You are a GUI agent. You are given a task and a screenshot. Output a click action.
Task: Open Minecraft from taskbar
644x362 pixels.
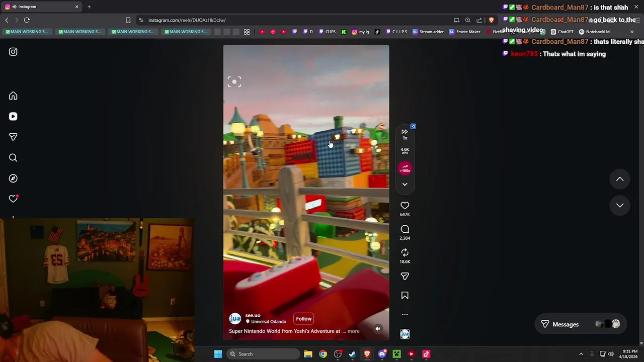point(396,354)
